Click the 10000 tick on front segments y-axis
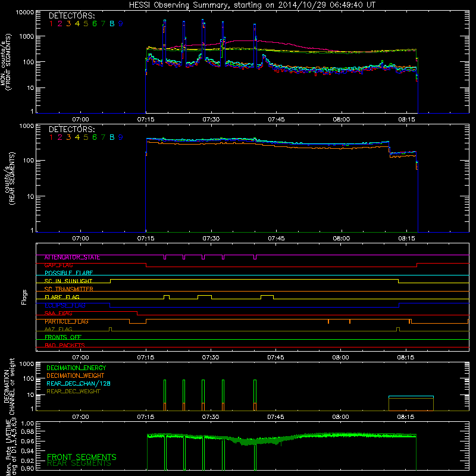Image resolution: width=476 pixels, height=476 pixels. 25,12
